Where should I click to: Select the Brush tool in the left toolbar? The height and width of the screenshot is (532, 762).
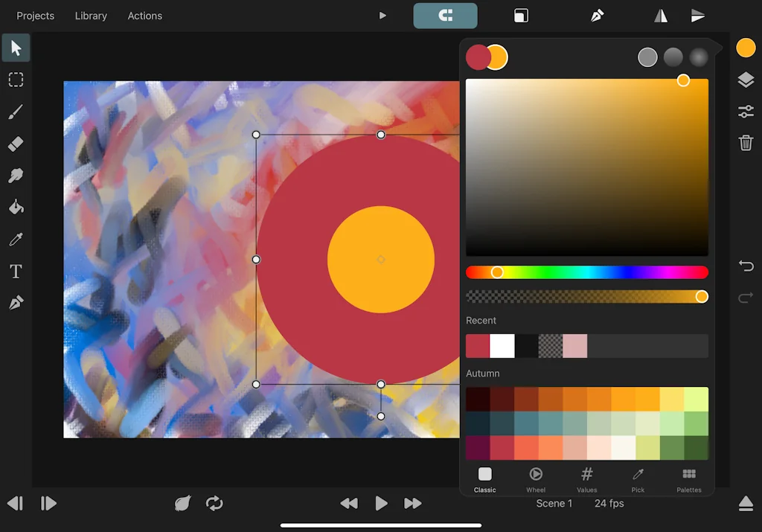(16, 112)
